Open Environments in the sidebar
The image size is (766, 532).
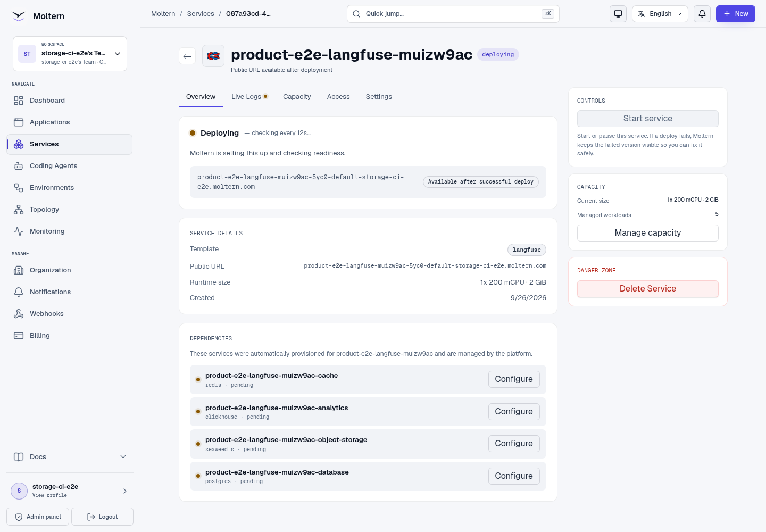point(69,188)
